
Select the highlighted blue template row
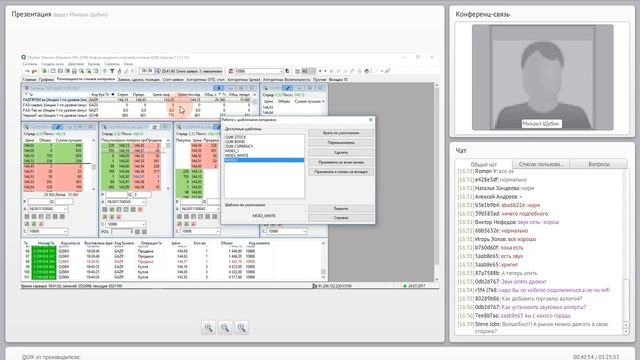[264, 160]
